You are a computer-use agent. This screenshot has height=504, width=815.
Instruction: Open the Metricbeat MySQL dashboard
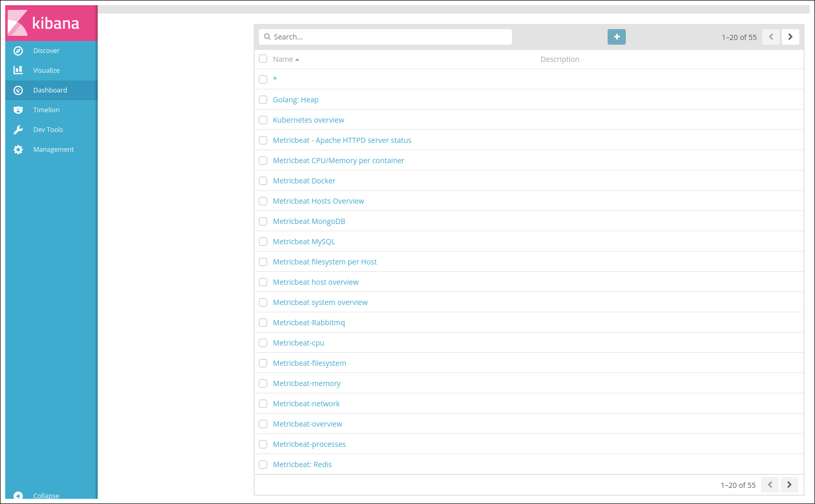point(304,242)
